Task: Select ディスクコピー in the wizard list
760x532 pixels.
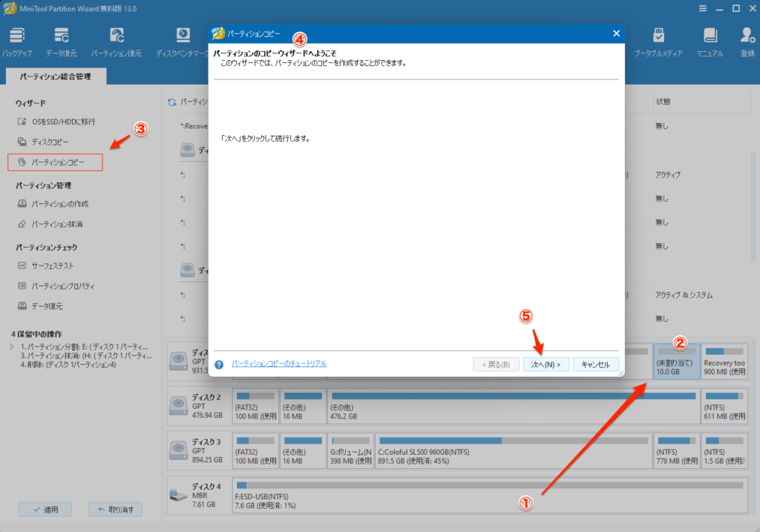Action: tap(50, 141)
